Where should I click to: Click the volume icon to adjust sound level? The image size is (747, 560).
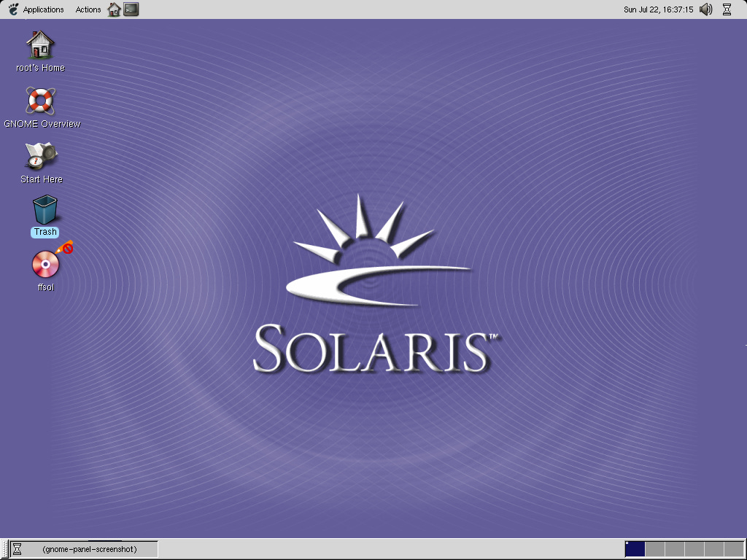pos(705,9)
